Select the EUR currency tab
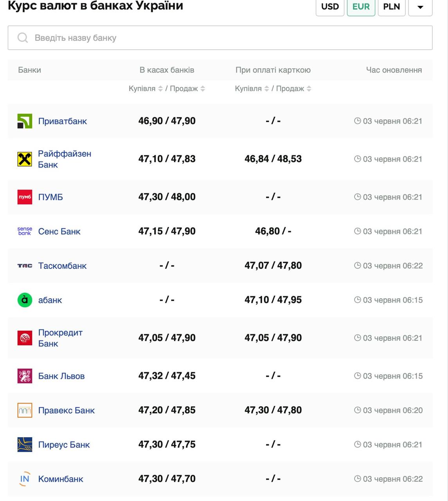Image resolution: width=448 pixels, height=501 pixels. pos(361,7)
